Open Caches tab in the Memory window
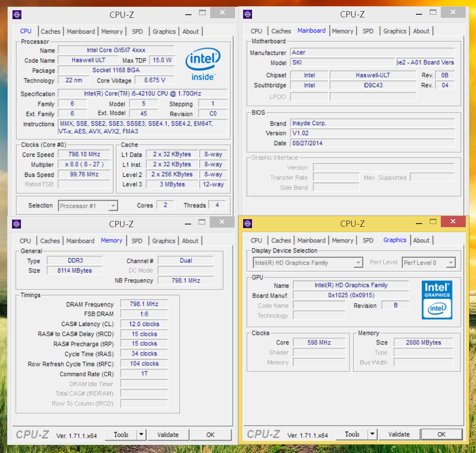476x453 pixels. tap(50, 241)
